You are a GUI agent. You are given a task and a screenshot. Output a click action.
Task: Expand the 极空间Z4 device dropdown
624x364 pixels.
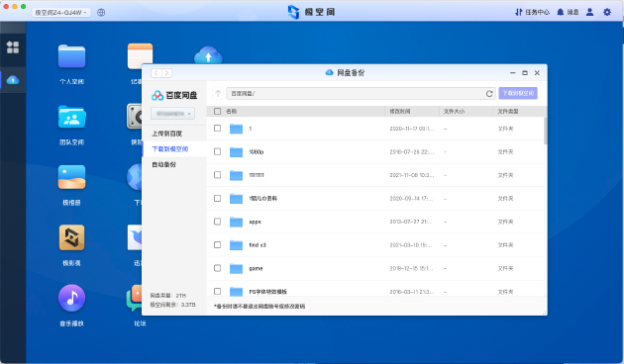click(x=60, y=12)
